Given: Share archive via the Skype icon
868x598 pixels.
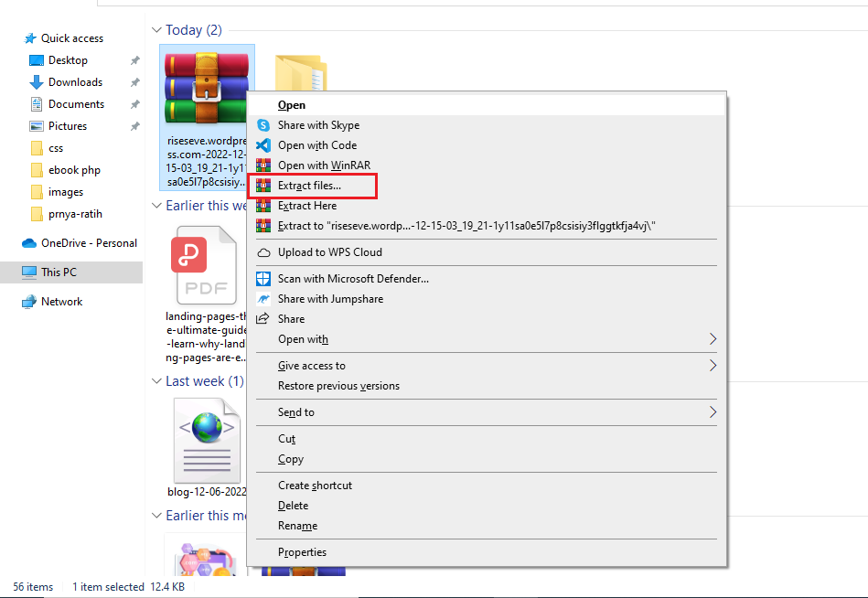Looking at the screenshot, I should tap(263, 125).
